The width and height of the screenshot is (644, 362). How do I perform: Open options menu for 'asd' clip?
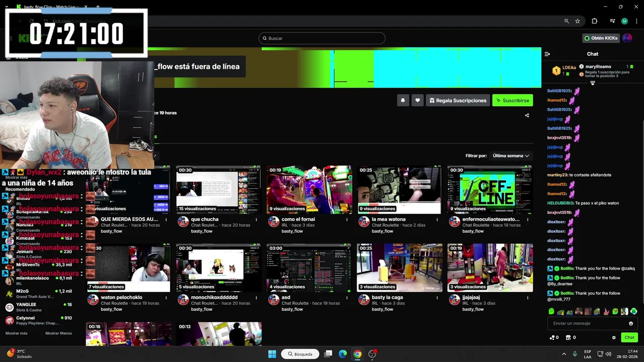[347, 297]
